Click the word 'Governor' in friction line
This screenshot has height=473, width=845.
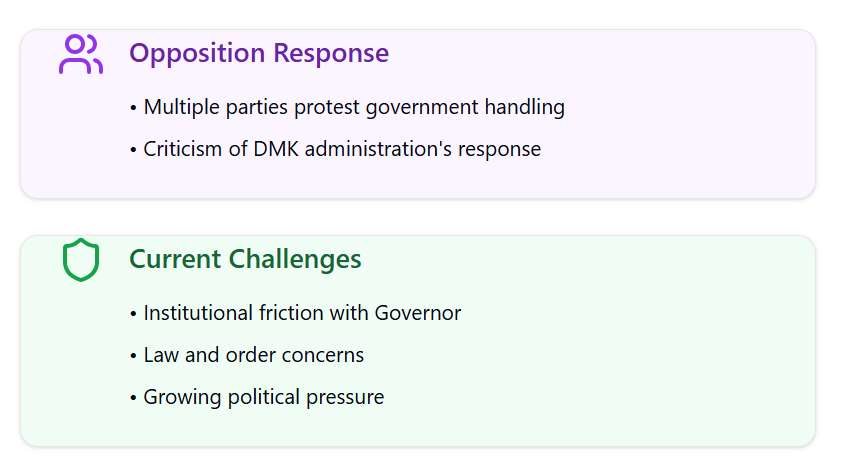(418, 313)
